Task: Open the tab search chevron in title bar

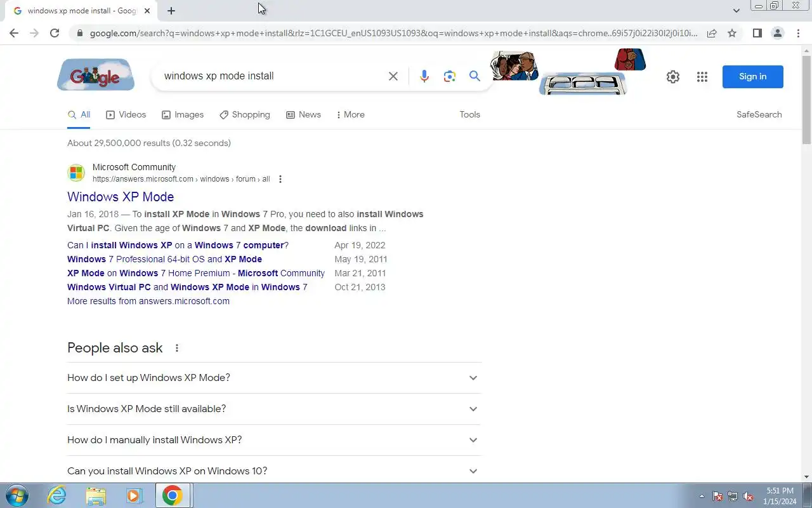Action: pyautogui.click(x=736, y=11)
